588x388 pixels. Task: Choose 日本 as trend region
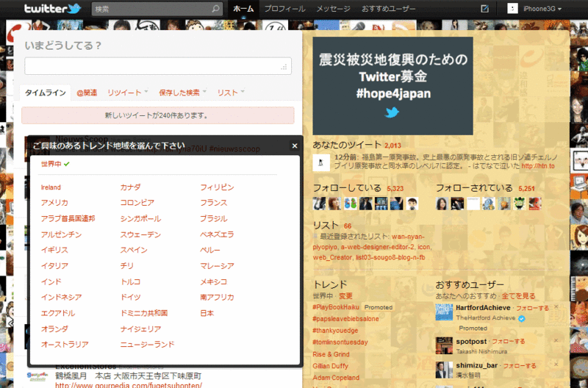[x=207, y=313]
